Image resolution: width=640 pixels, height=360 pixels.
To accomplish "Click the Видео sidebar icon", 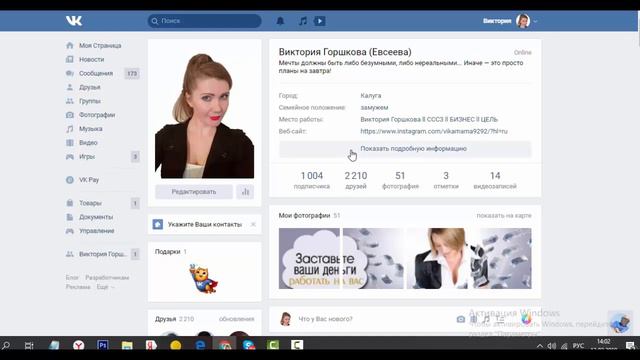I will (x=70, y=142).
